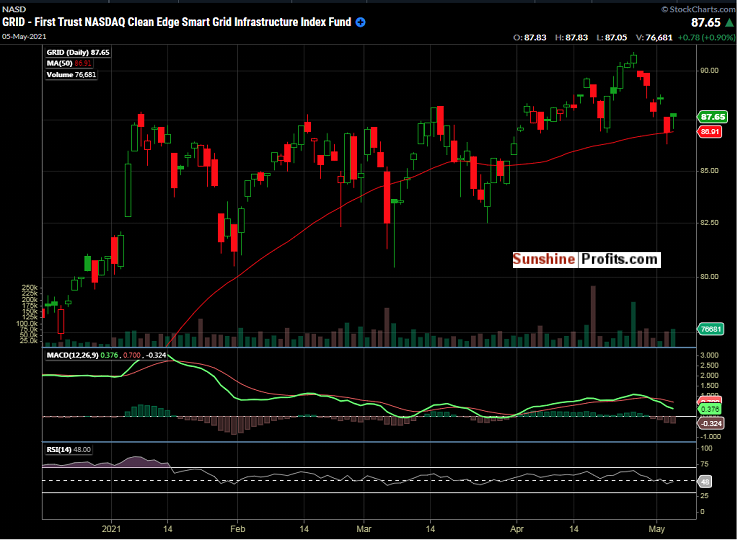Click the Apr label on time axis
This screenshot has width=738, height=540.
(x=517, y=529)
